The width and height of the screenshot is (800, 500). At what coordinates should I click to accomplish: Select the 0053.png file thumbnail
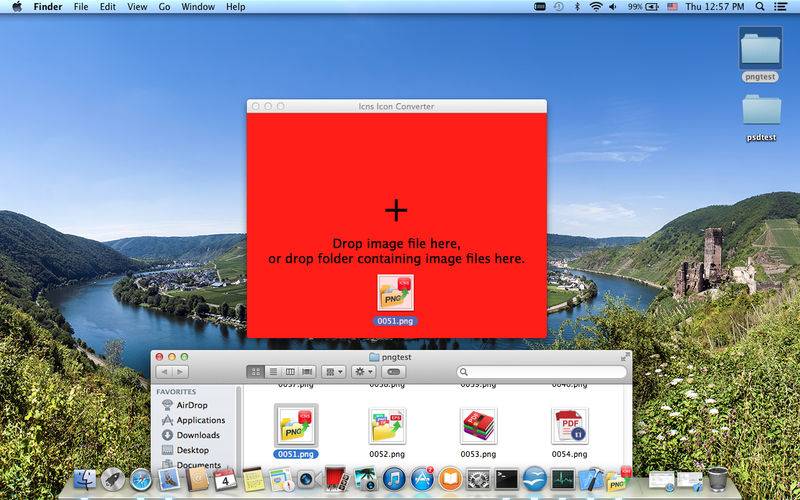478,426
